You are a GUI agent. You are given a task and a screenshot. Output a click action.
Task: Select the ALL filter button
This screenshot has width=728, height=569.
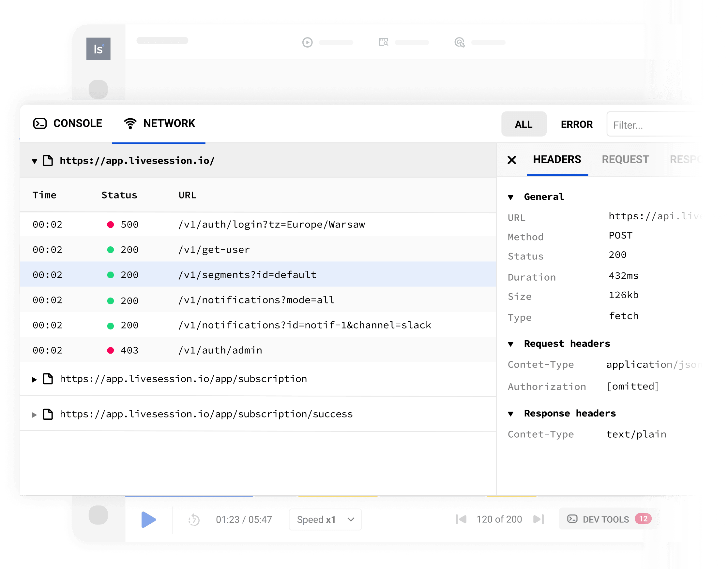point(524,124)
